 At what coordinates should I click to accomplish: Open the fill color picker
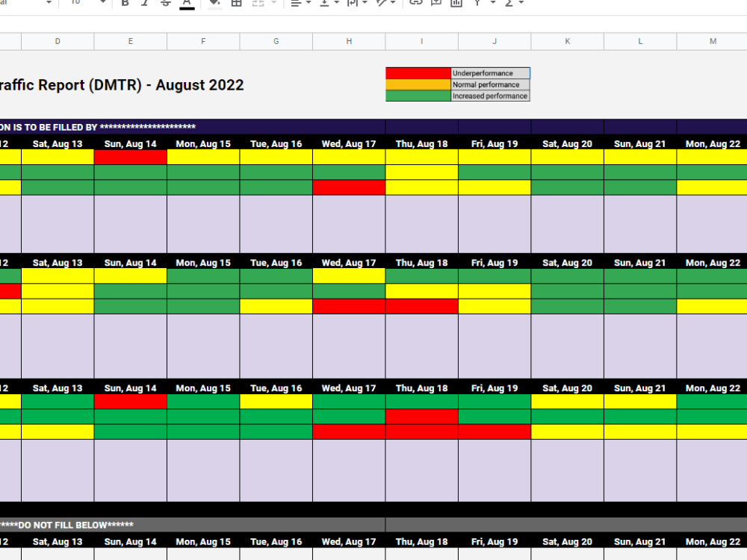[x=215, y=3]
